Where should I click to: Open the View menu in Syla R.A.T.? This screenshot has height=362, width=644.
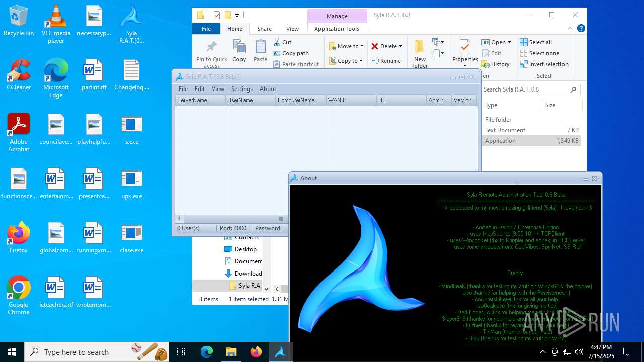(x=218, y=89)
